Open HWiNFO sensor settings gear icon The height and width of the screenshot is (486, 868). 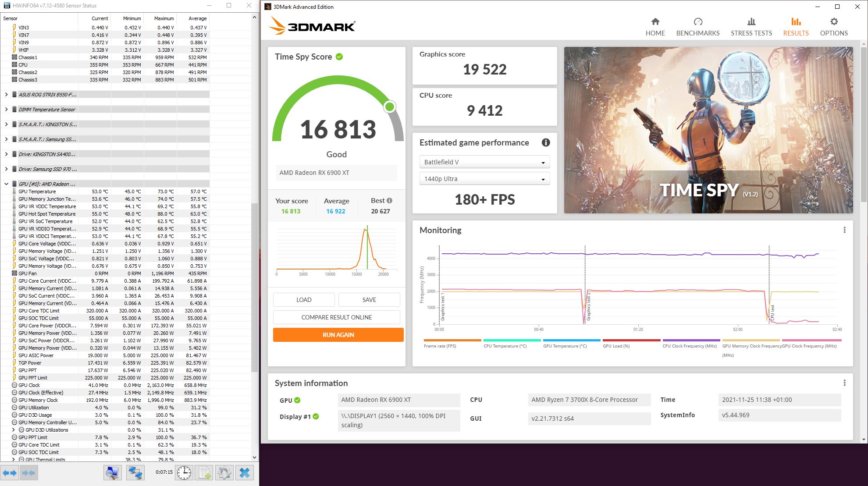pyautogui.click(x=224, y=473)
